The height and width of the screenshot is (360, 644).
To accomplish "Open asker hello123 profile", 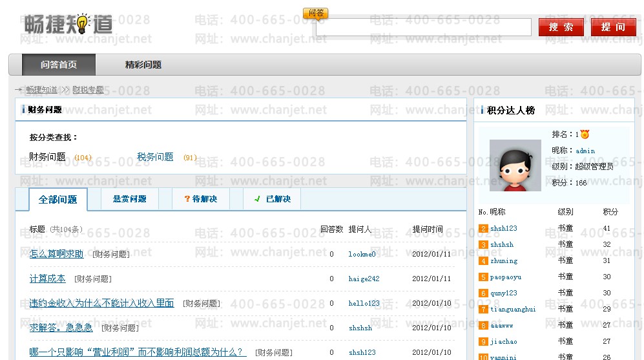I will click(364, 303).
